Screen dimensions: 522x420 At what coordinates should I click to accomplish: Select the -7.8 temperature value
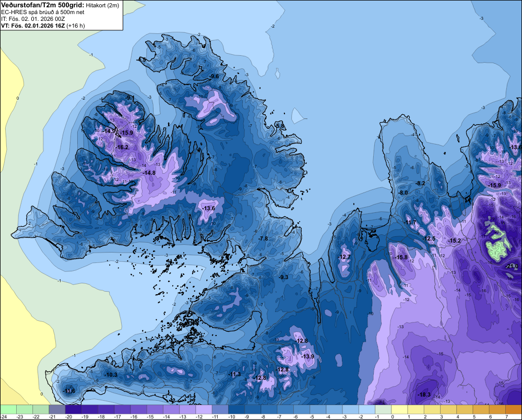point(263,238)
